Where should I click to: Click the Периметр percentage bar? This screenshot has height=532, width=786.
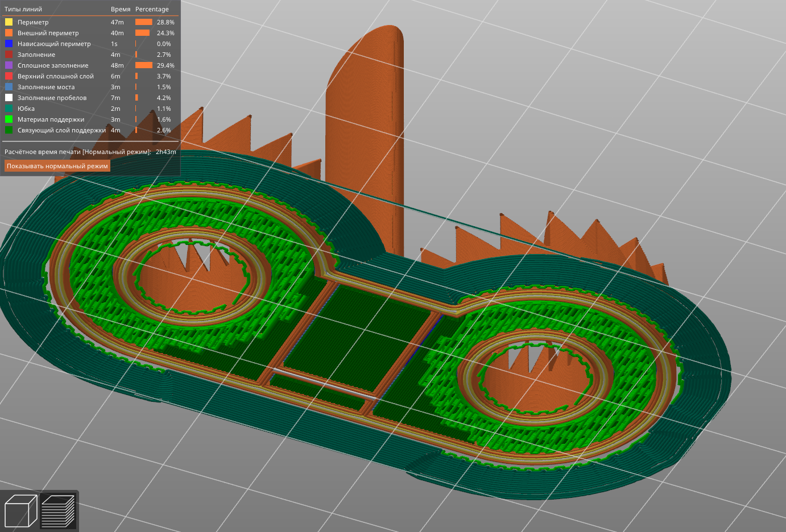[144, 22]
